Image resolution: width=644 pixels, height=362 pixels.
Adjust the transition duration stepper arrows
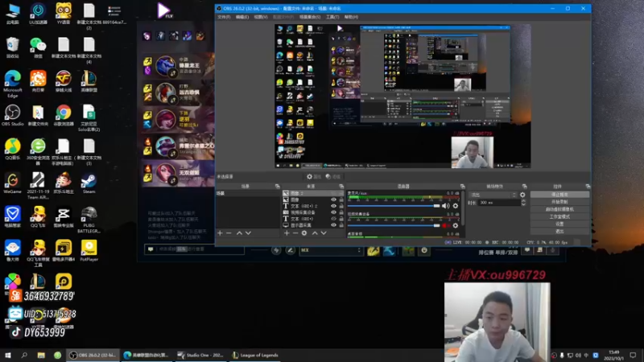[x=523, y=203]
